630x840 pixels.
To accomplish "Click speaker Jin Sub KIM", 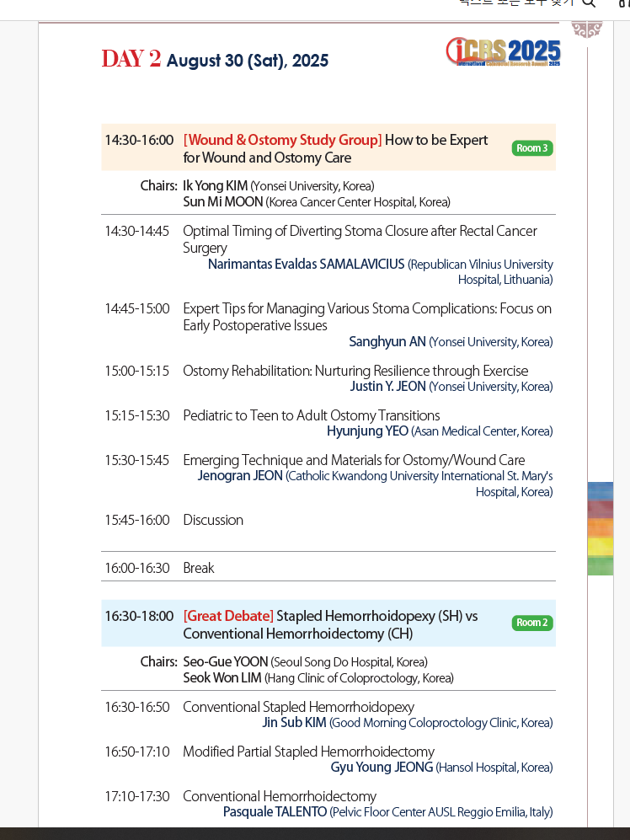I will [x=294, y=723].
